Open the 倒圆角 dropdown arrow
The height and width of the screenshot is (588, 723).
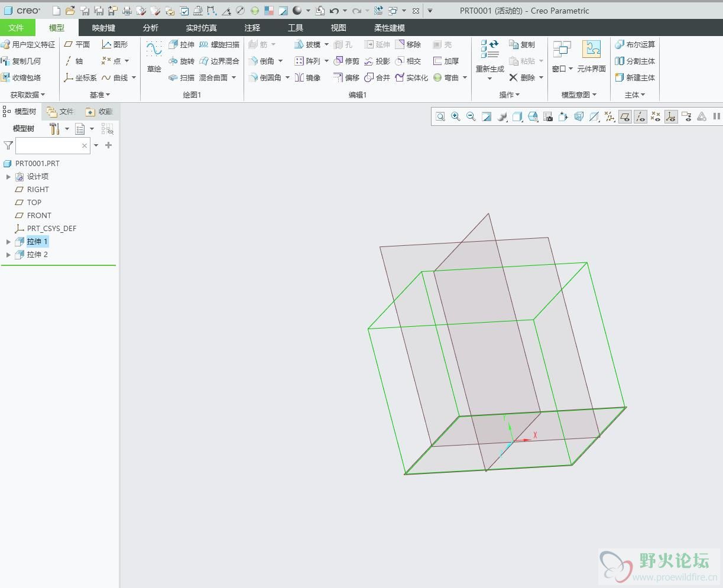click(287, 77)
